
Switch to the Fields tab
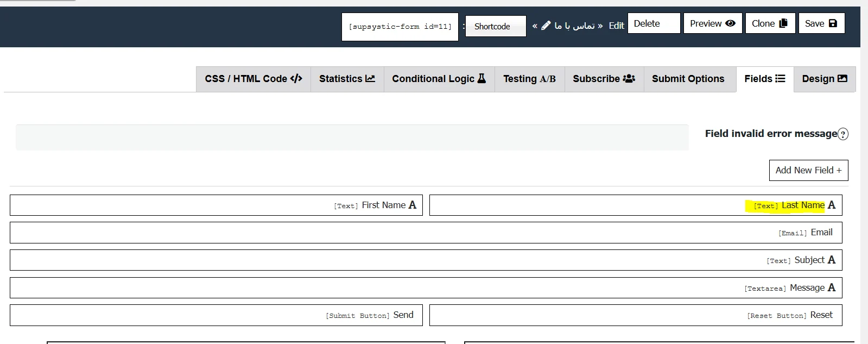tap(764, 79)
